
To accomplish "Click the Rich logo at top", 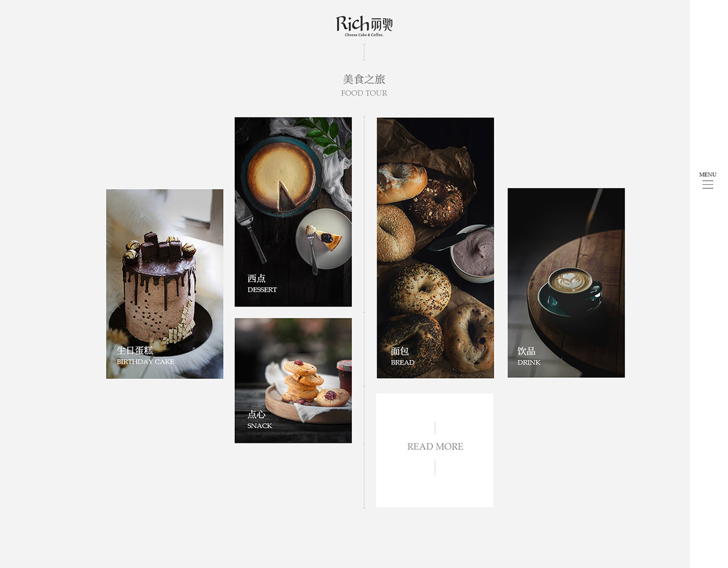I will coord(364,26).
